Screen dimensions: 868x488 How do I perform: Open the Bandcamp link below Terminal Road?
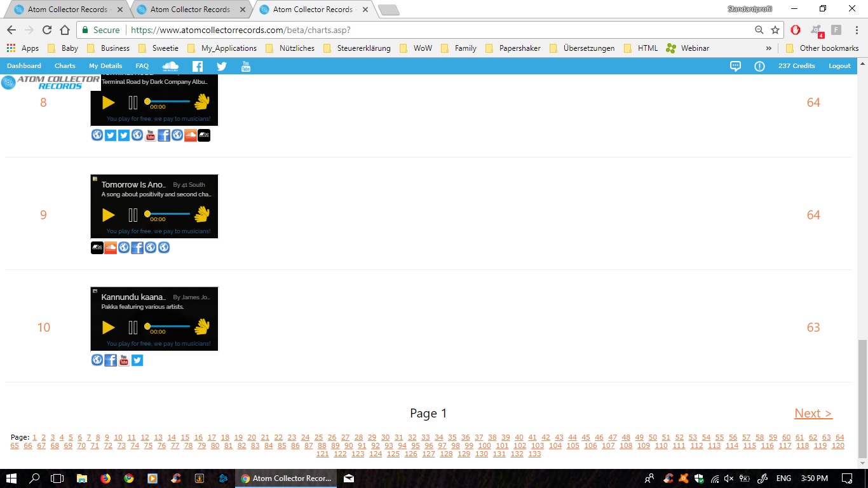coord(204,135)
